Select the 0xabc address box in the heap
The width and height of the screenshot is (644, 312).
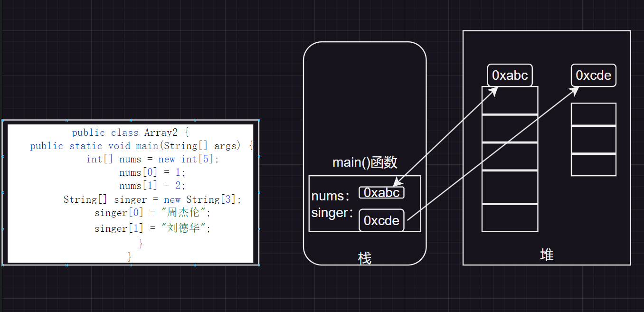[510, 75]
